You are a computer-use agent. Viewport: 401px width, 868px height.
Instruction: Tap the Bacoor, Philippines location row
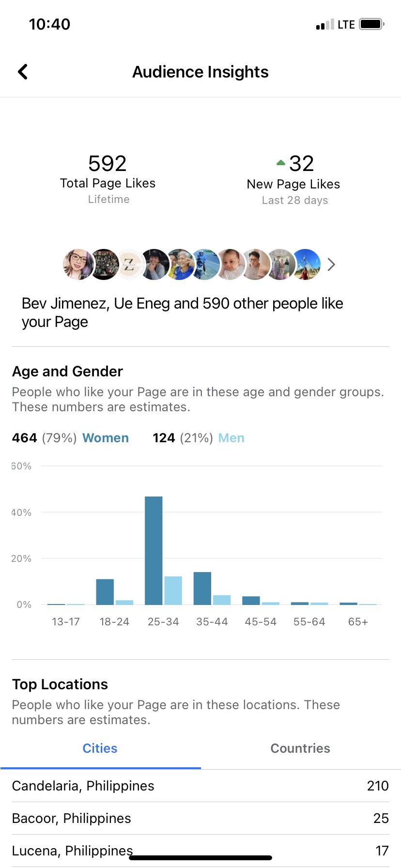tap(200, 818)
